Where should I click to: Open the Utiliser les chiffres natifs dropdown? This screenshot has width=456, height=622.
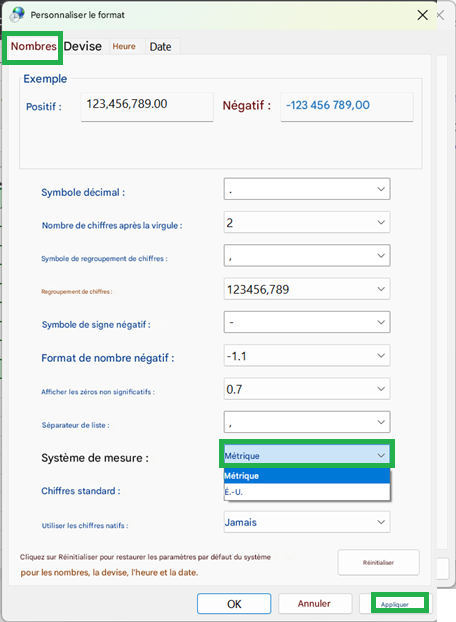(307, 522)
